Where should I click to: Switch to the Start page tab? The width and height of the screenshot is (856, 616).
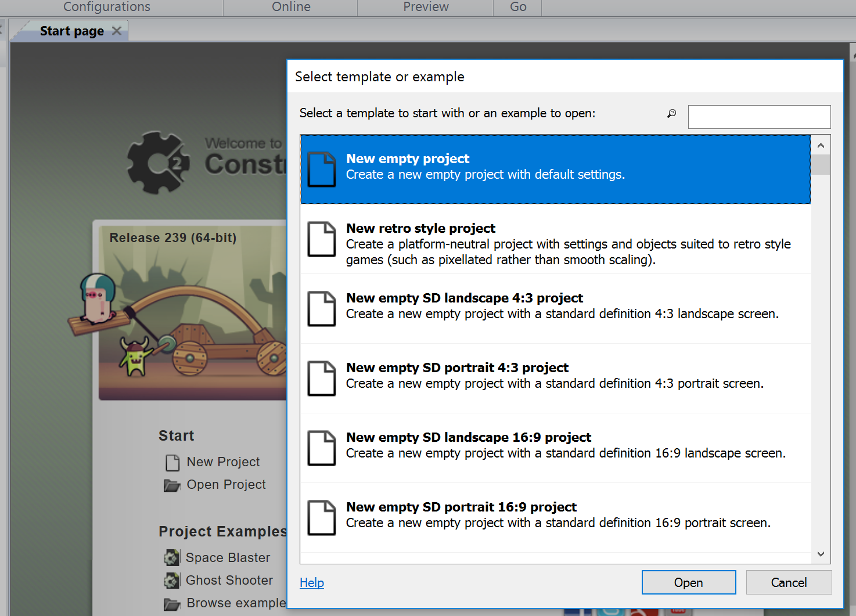coord(71,30)
